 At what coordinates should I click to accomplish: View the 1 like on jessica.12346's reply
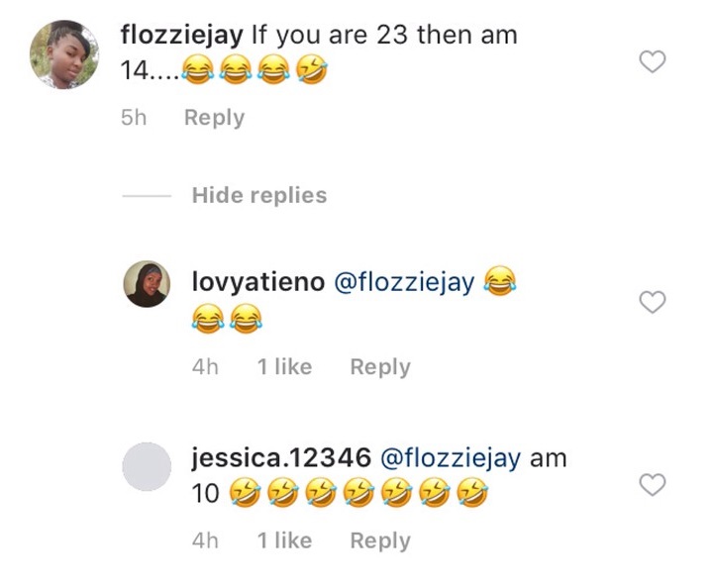(284, 540)
